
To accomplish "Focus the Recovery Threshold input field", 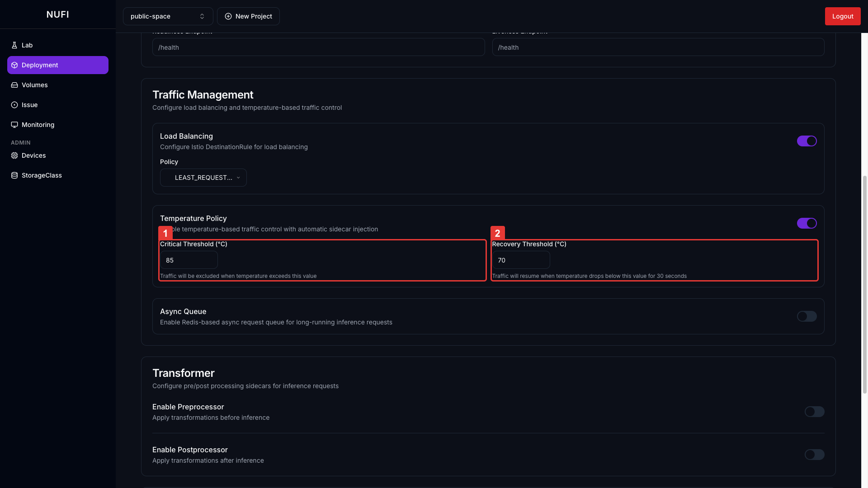I will 520,260.
